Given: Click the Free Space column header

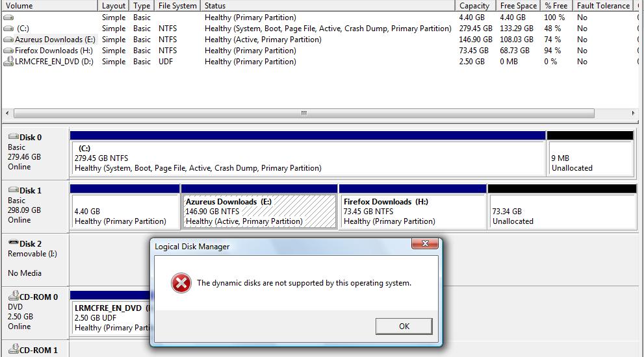Looking at the screenshot, I should (518, 6).
